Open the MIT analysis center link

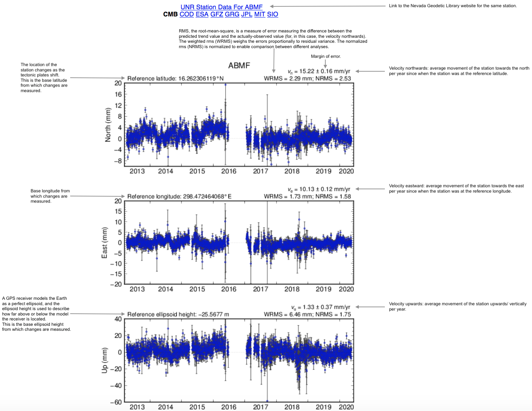click(x=259, y=14)
